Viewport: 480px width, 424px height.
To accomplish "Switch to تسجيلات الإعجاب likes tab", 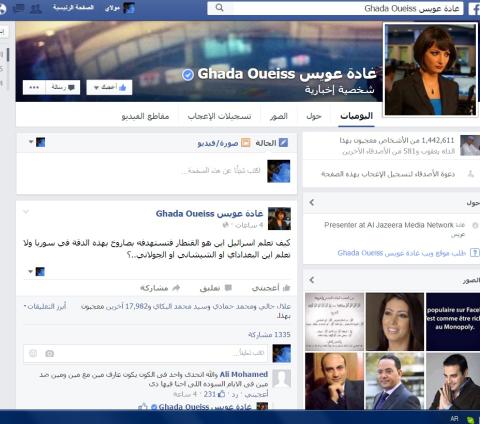I will click(219, 116).
